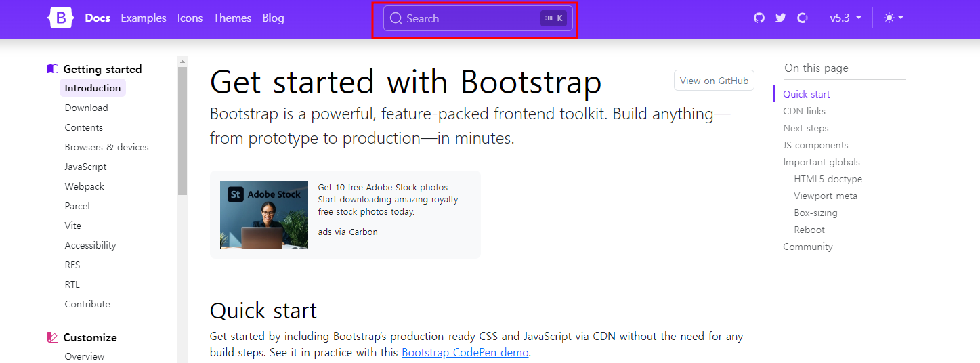Open the Icons navbar item

190,18
